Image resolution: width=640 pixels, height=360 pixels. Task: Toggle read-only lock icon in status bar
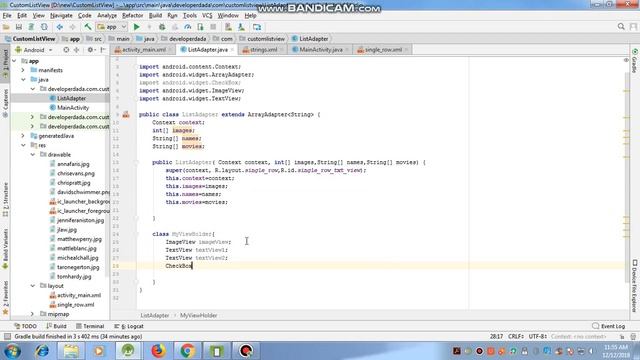click(x=622, y=337)
